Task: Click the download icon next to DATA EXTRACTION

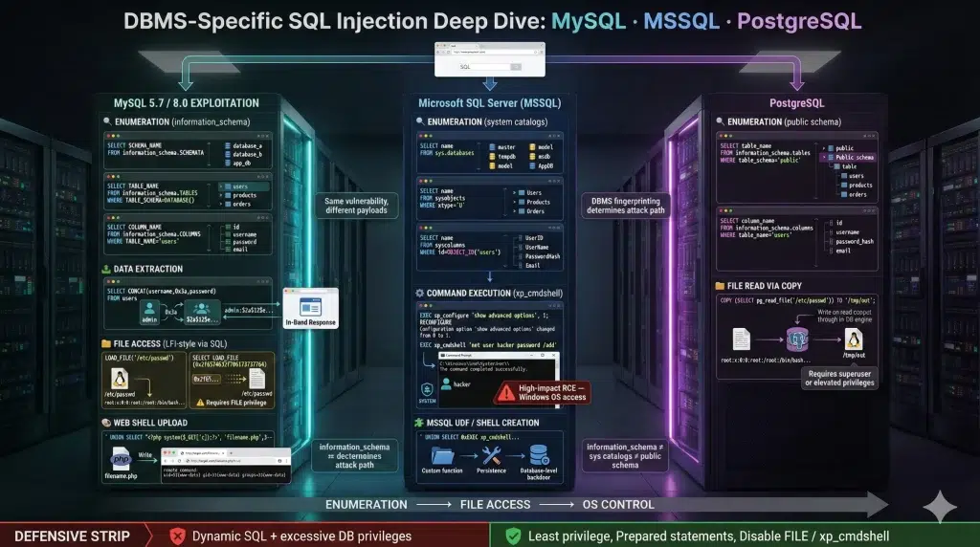Action: [x=106, y=269]
